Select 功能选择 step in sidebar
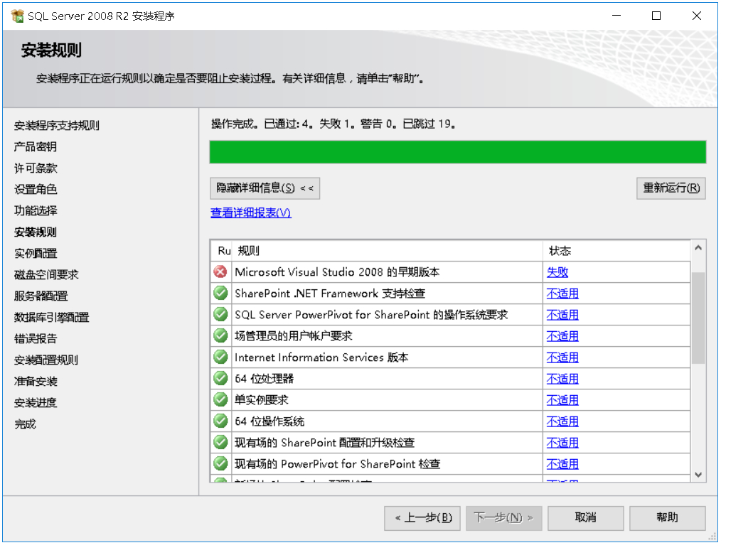 (x=36, y=210)
